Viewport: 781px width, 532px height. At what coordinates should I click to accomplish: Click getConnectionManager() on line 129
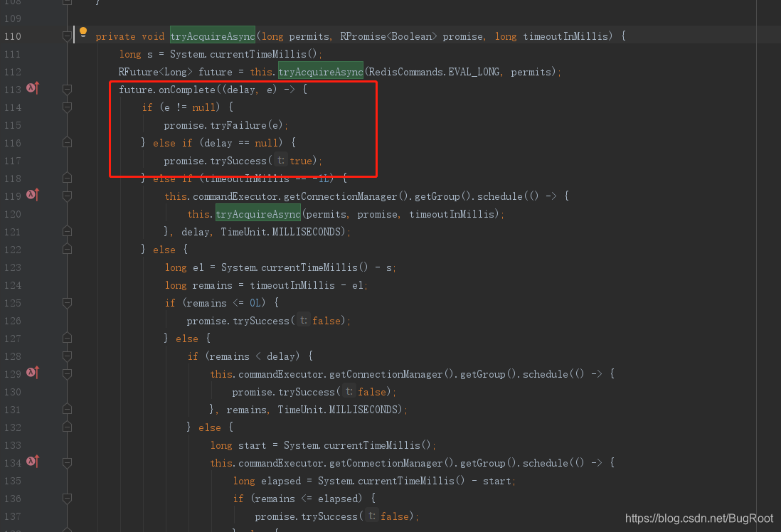click(x=391, y=374)
